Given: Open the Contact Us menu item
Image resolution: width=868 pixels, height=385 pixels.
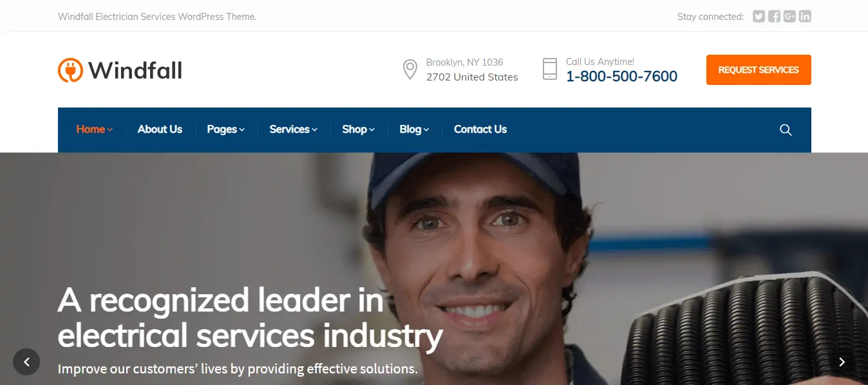Looking at the screenshot, I should (x=480, y=129).
